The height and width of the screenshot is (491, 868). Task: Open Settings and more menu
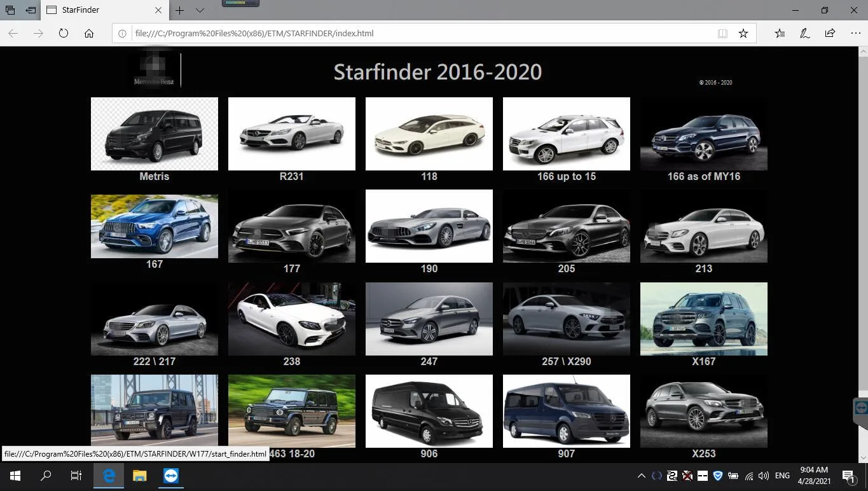(x=855, y=33)
